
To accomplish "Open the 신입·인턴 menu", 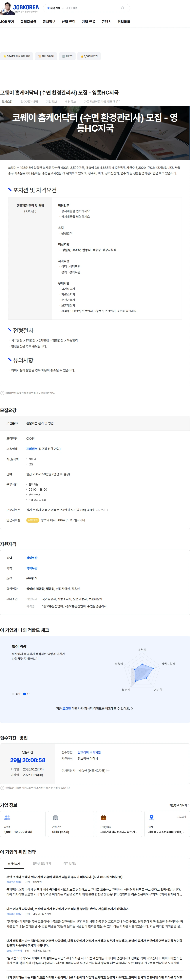I will (x=68, y=22).
